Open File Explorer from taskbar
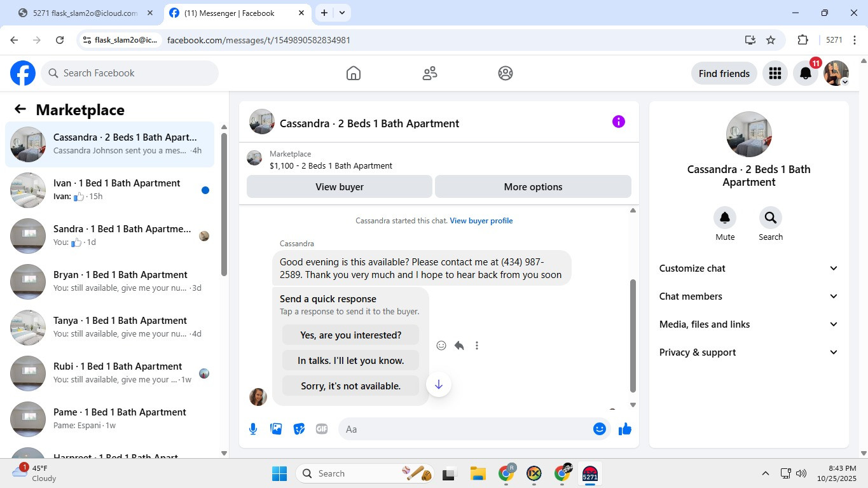The width and height of the screenshot is (868, 488). pos(478,473)
